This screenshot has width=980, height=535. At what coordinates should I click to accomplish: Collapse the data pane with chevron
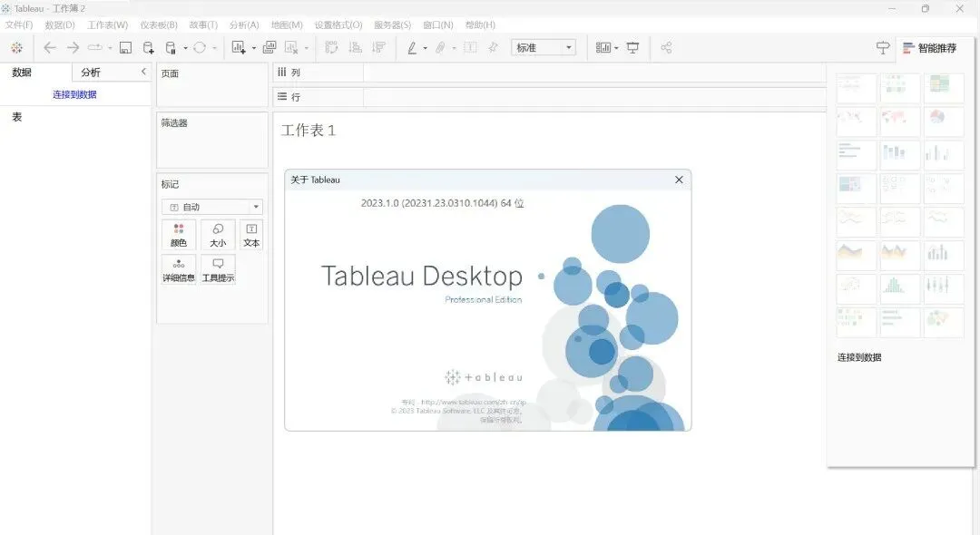143,72
